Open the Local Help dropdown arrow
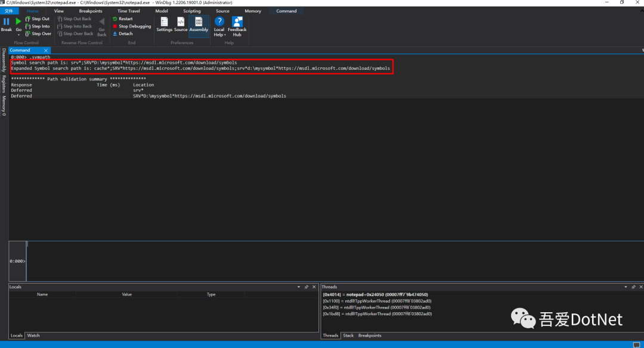644x348 pixels. [225, 35]
